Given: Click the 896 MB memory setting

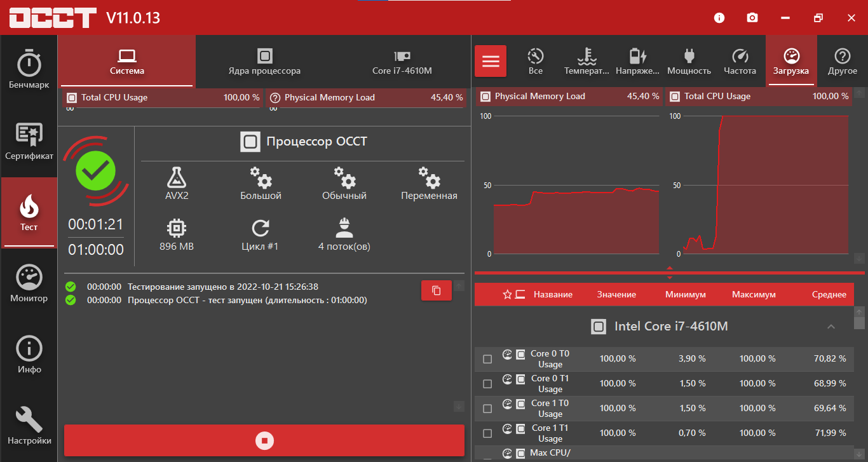Looking at the screenshot, I should pyautogui.click(x=177, y=234).
